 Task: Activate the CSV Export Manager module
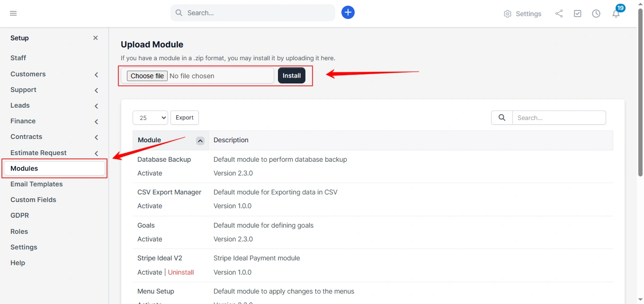pos(150,206)
